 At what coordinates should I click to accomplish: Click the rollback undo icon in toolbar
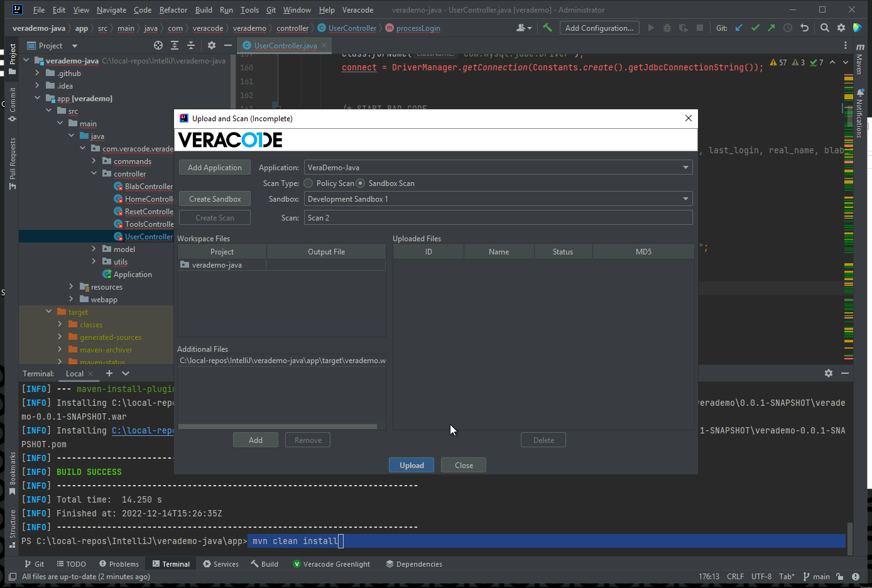click(x=804, y=28)
